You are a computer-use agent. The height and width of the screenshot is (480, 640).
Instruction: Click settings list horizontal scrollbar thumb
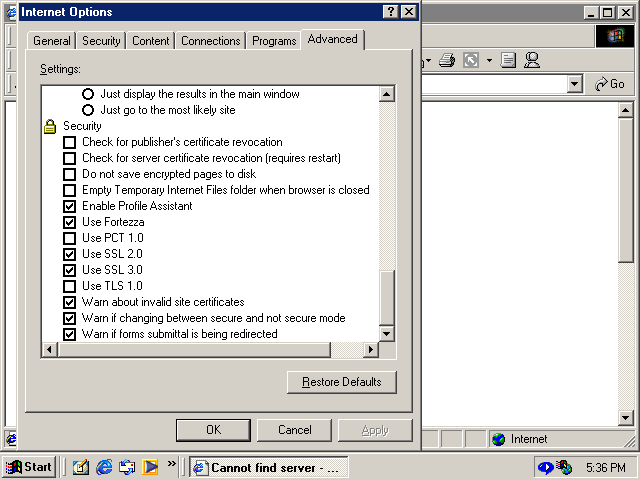coord(194,350)
